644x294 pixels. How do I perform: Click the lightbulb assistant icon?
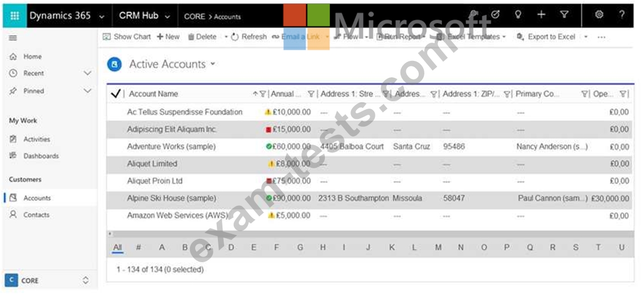pos(518,15)
